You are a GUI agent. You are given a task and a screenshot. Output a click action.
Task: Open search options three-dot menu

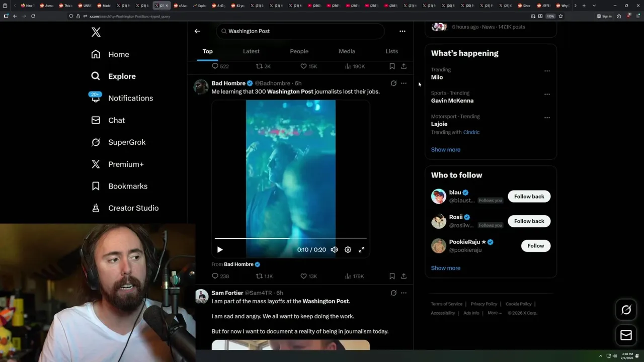[403, 31]
